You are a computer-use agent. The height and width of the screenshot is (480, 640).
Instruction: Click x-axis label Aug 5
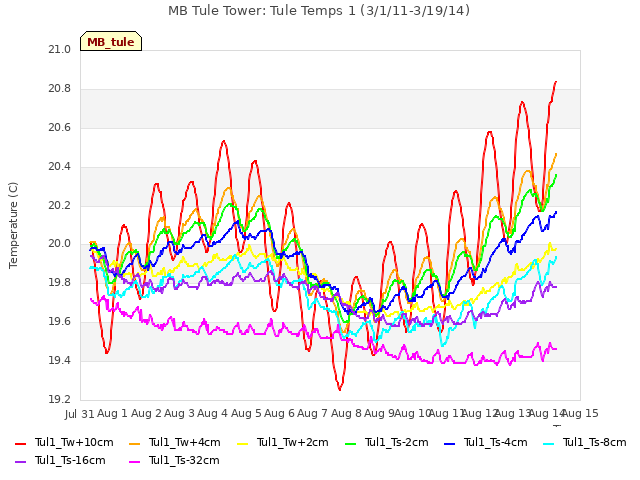(246, 413)
